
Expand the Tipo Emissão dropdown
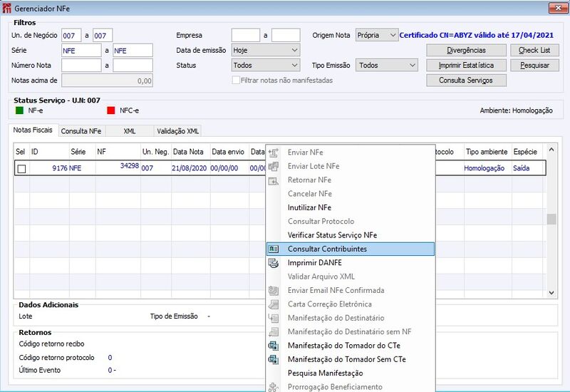point(386,66)
